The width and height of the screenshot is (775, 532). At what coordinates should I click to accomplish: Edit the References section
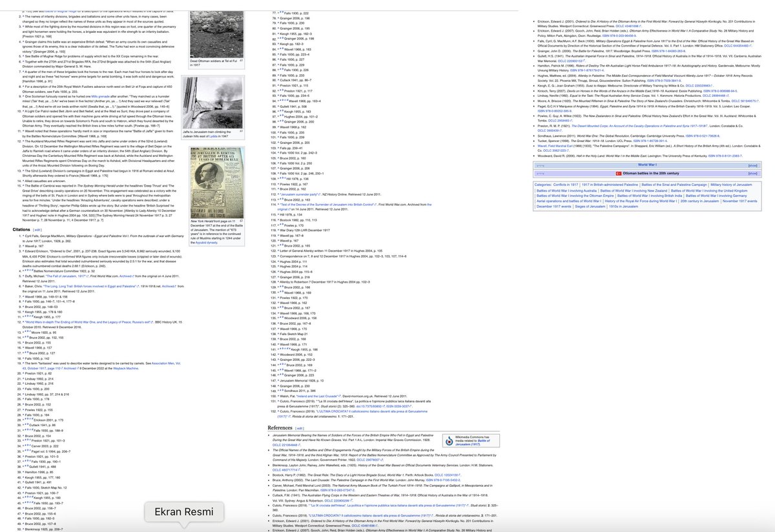coord(300,428)
